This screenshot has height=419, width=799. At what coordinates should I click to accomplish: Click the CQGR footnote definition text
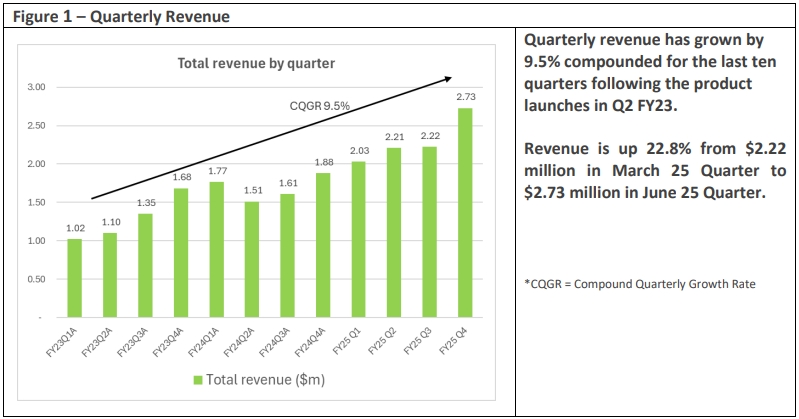[x=640, y=284]
